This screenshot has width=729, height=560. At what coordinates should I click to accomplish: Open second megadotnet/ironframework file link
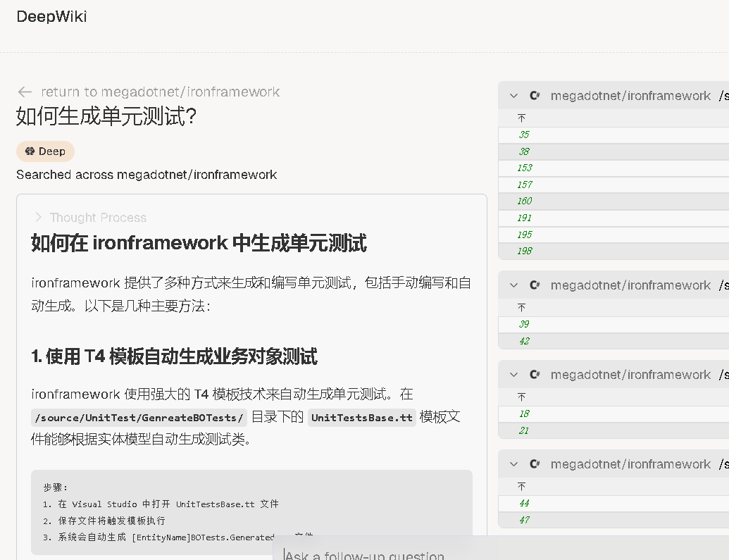(x=630, y=285)
